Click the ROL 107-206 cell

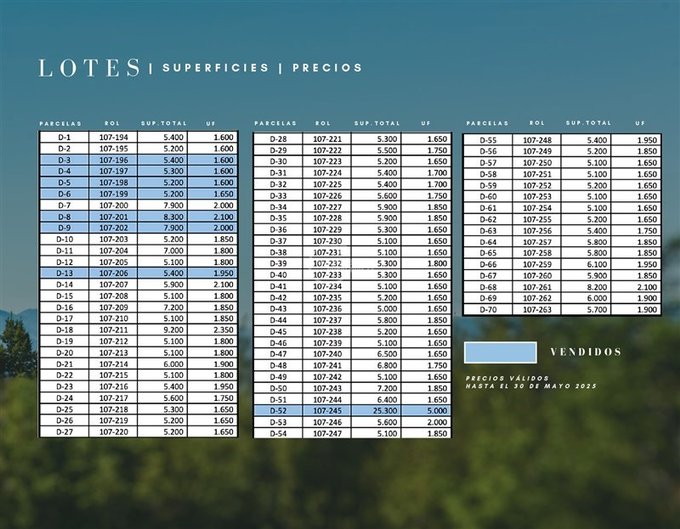(x=115, y=273)
